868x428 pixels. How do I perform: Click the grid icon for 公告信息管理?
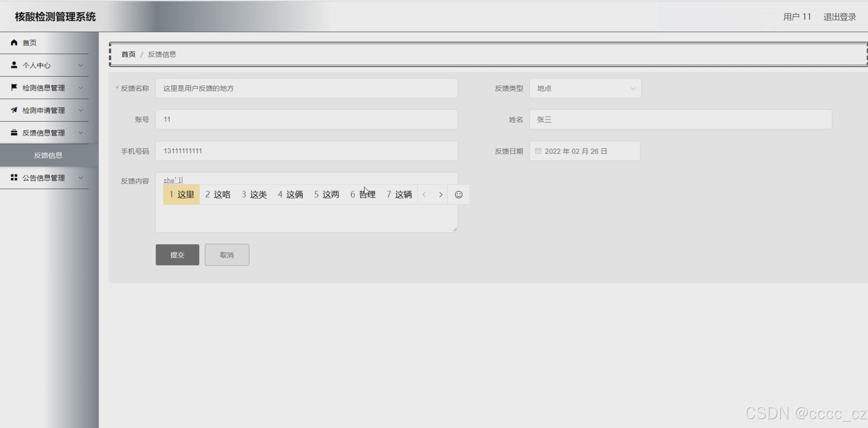tap(14, 177)
